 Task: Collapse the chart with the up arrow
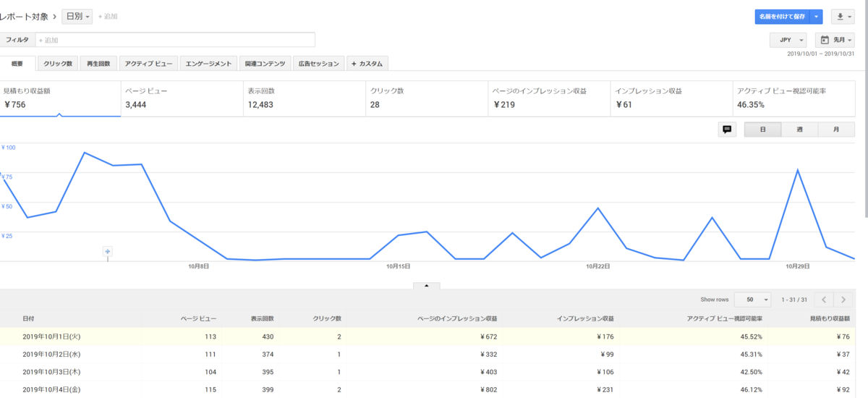[426, 286]
